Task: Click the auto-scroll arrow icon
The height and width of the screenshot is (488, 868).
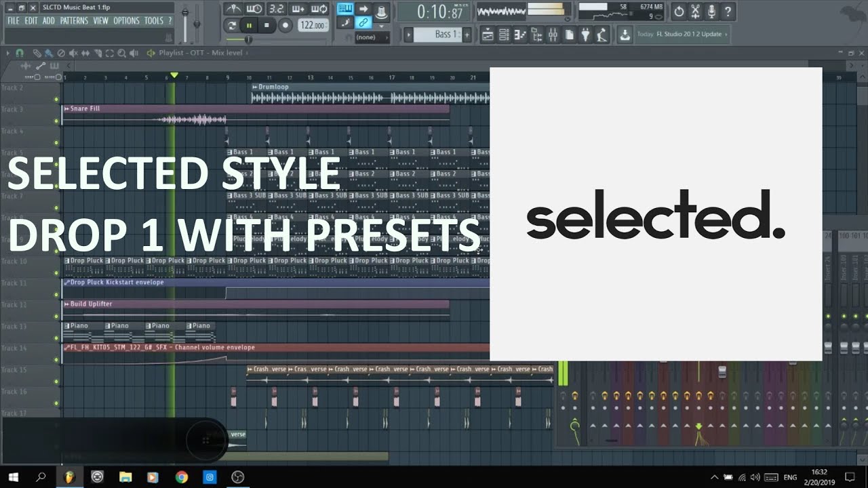Action: [363, 9]
